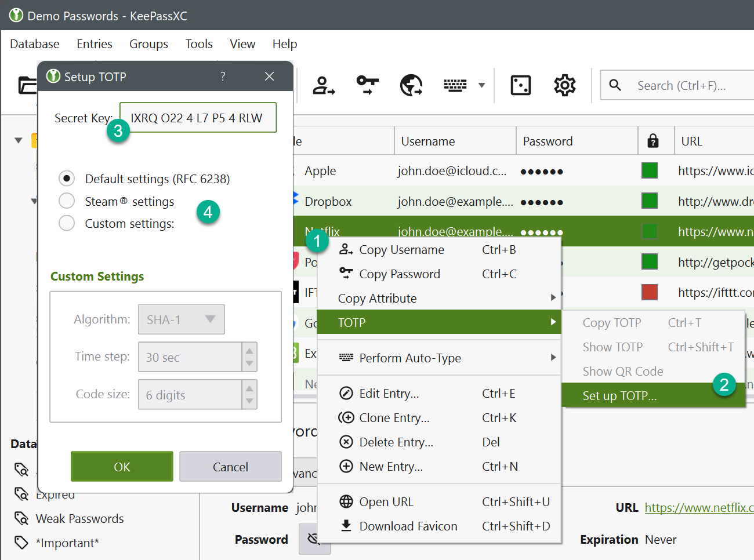Screen dimensions: 754x560
Task: Click the help question mark in Setup TOTP
Action: (x=223, y=77)
